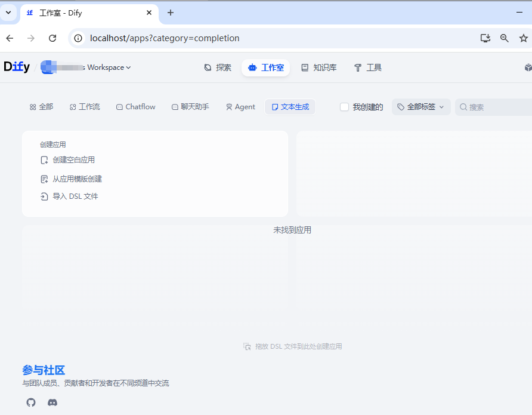Image resolution: width=532 pixels, height=415 pixels.
Task: Show 全部 apps category
Action: click(x=41, y=107)
